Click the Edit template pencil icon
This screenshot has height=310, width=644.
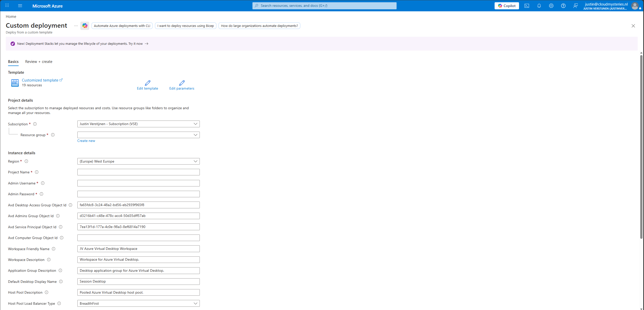[148, 83]
